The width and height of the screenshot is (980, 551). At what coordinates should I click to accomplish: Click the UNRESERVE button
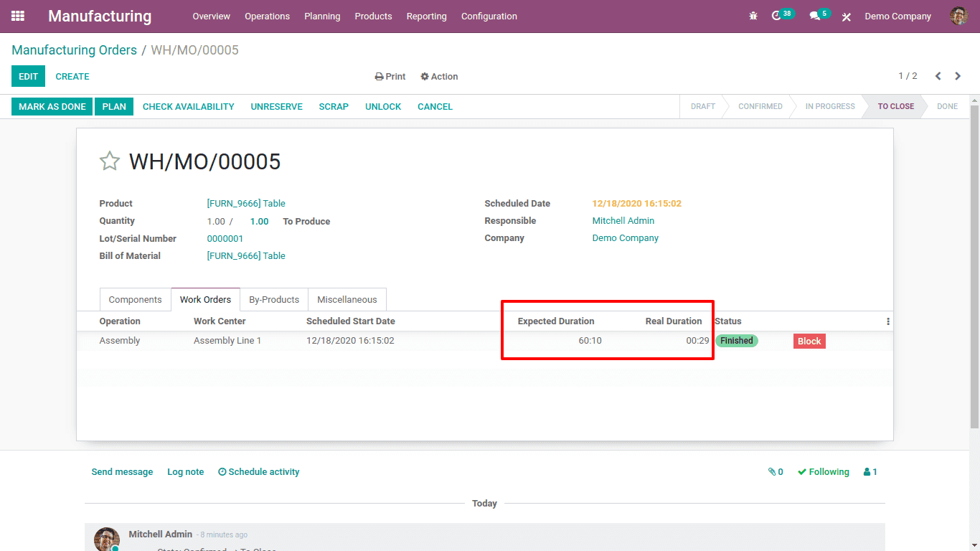(277, 106)
